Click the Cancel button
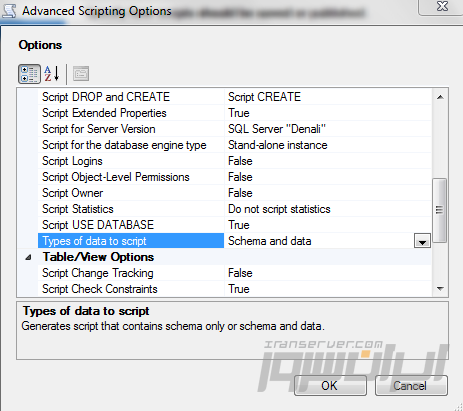Image resolution: width=463 pixels, height=411 pixels. [411, 386]
